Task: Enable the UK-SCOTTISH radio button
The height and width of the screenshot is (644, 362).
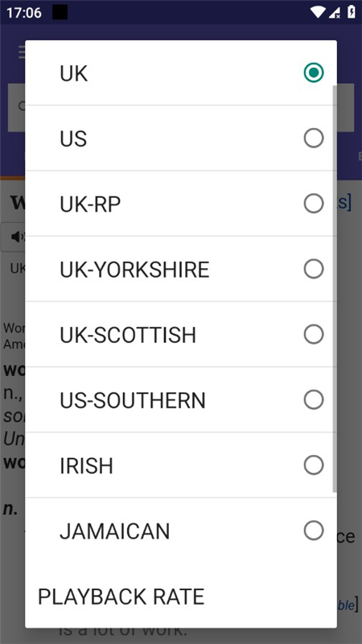Action: click(x=314, y=334)
